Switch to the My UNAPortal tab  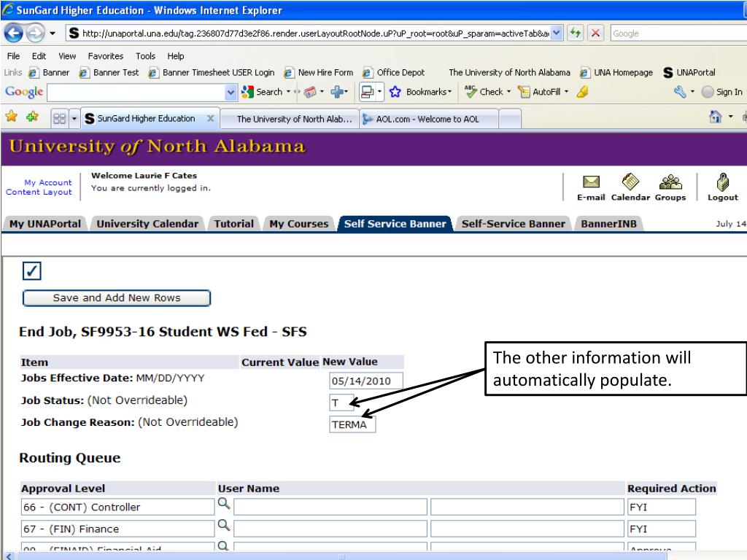coord(45,223)
